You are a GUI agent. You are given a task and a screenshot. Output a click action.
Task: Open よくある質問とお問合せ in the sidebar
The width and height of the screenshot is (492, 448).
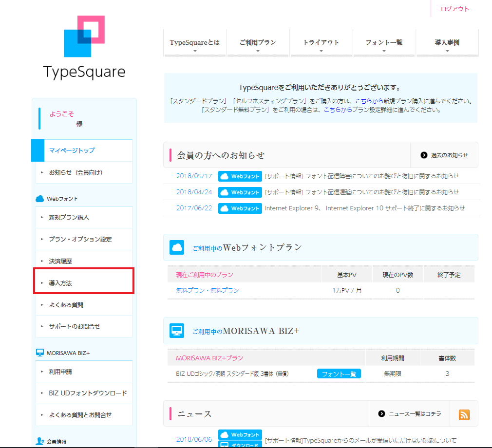pos(84,415)
